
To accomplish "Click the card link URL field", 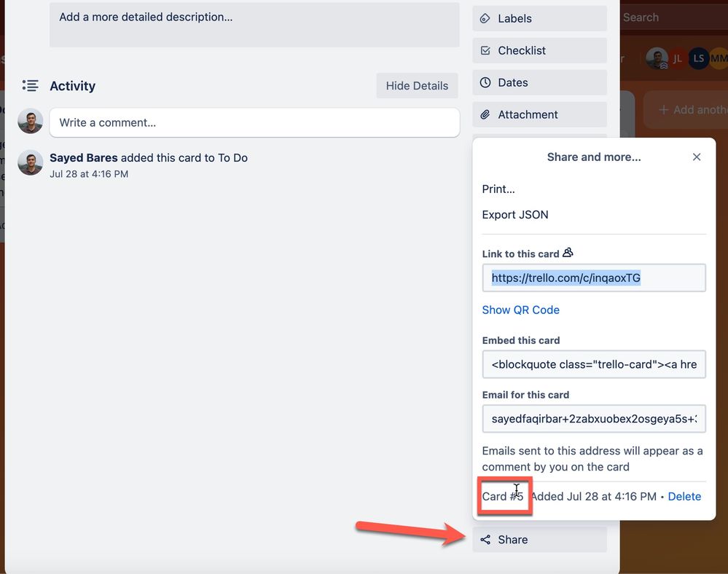I will (x=594, y=278).
